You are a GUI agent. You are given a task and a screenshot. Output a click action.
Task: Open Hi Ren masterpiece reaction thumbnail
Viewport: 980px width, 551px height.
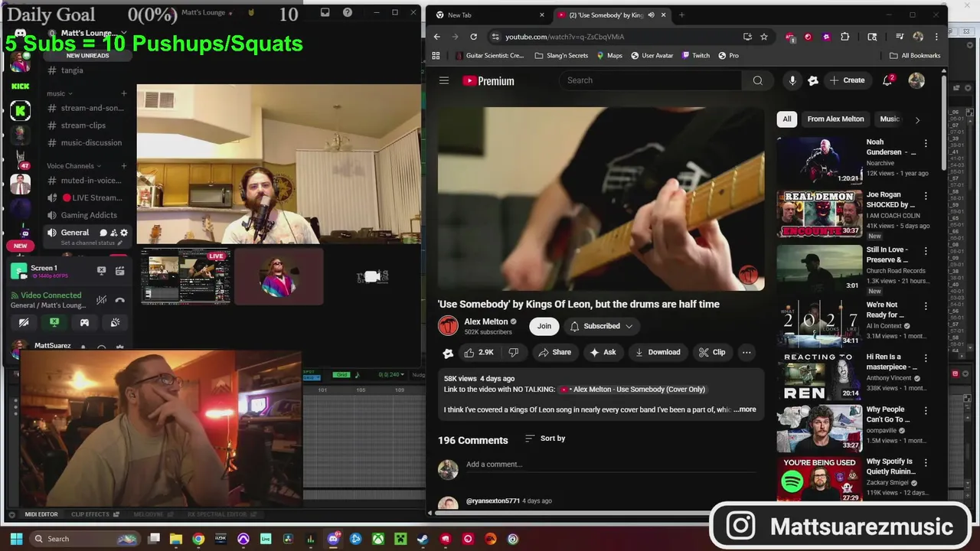click(x=819, y=377)
